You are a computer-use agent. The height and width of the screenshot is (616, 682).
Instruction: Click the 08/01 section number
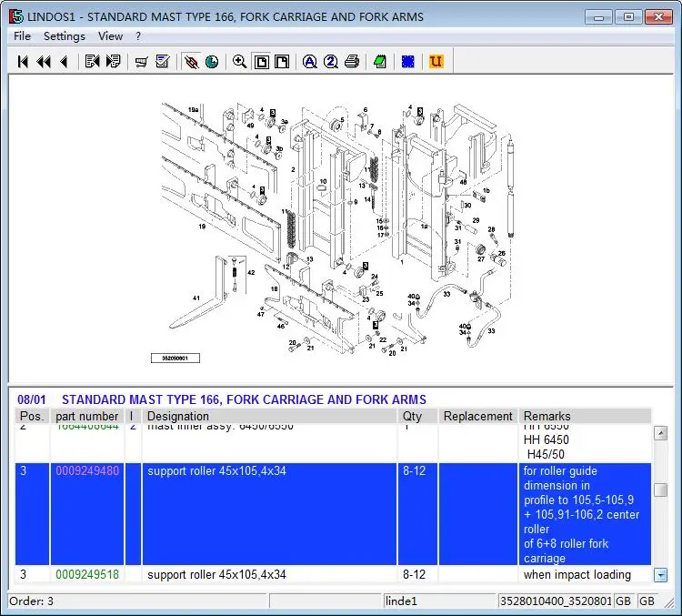click(31, 399)
